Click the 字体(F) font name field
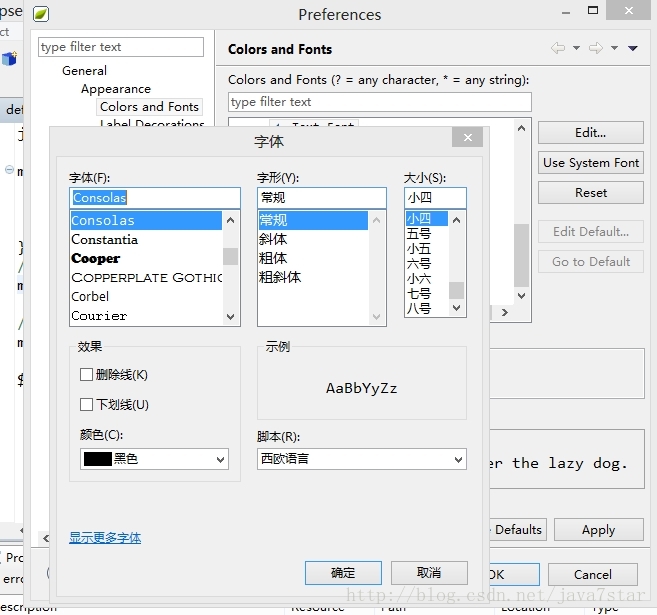 coord(155,198)
